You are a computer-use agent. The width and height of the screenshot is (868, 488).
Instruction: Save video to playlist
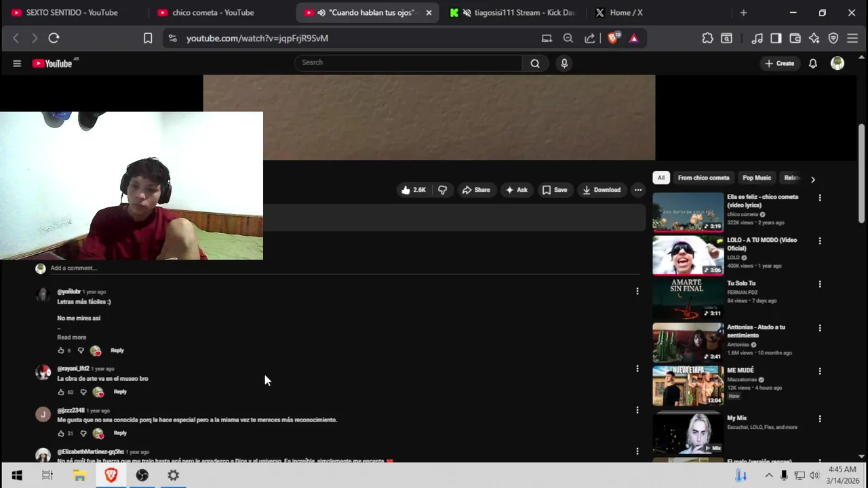[x=555, y=190]
